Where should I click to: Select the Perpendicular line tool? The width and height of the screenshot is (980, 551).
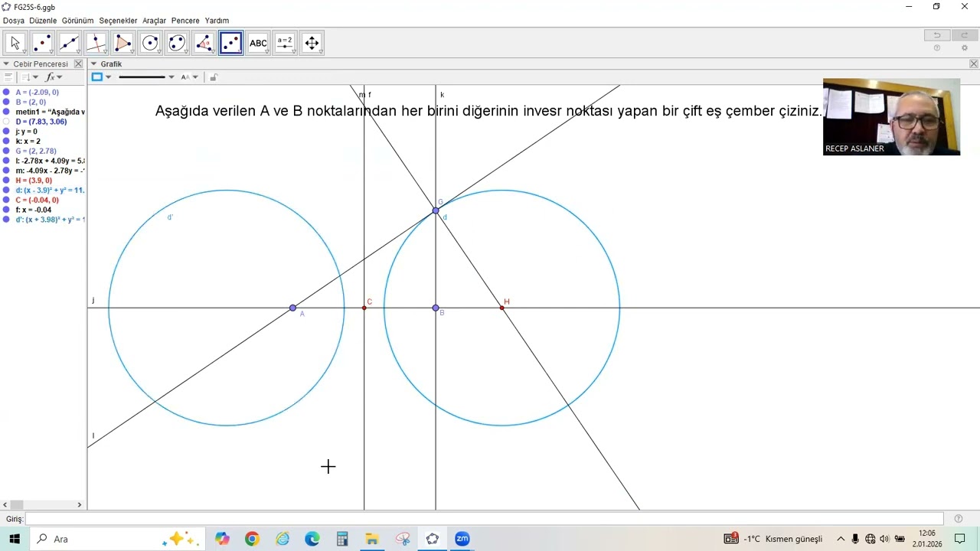tap(96, 43)
